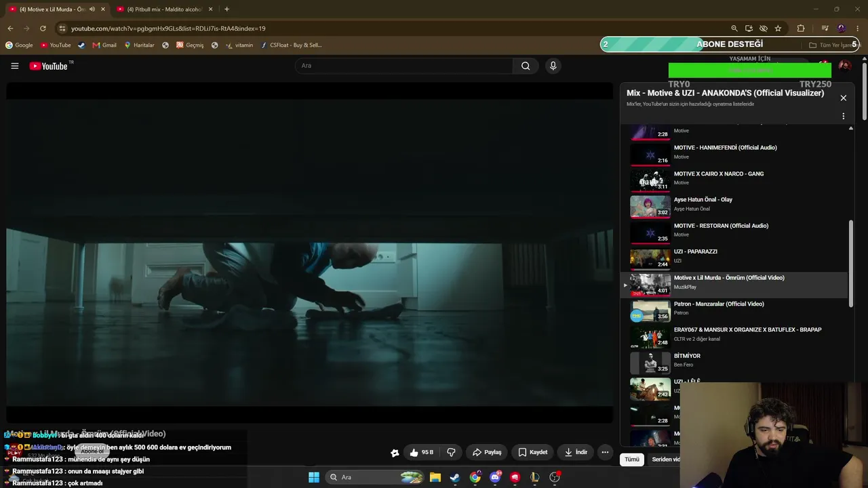The image size is (868, 488).
Task: Click the Windows taskbar search box
Action: [x=374, y=477]
